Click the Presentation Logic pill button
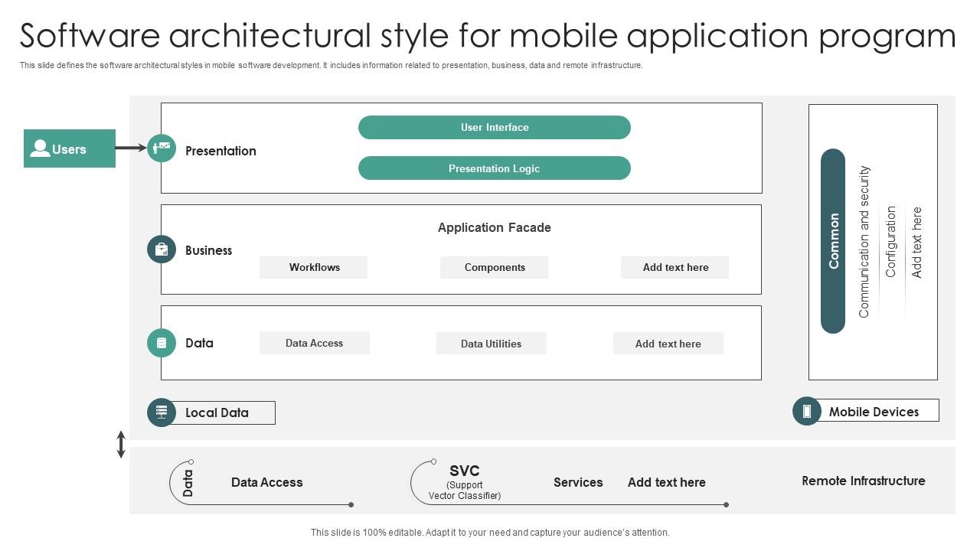 click(494, 168)
